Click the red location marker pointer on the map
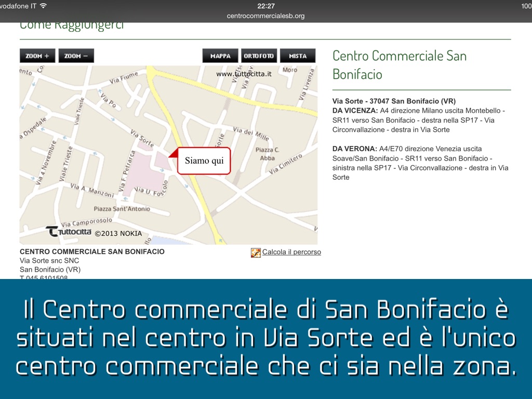Viewport: 532px width, 399px height. click(x=173, y=153)
